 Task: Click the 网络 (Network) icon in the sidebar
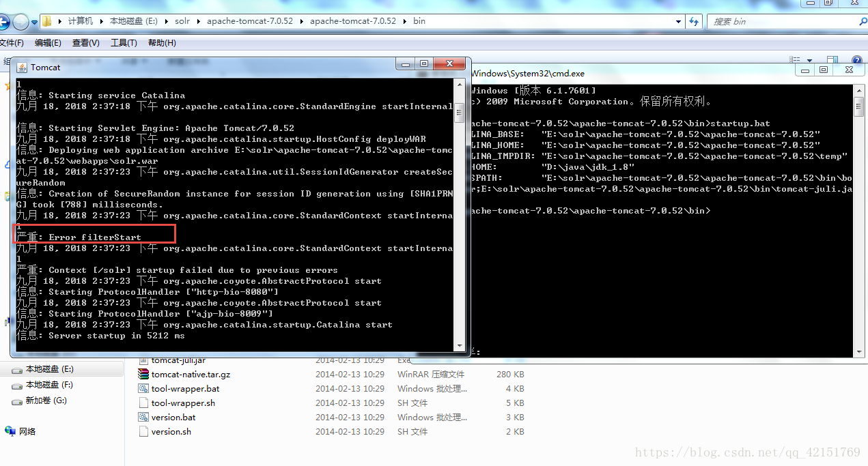tap(11, 431)
